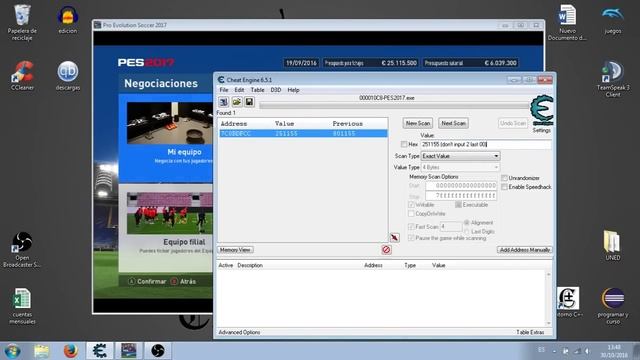Image resolution: width=640 pixels, height=360 pixels.
Task: Open Table Extras
Action: pyautogui.click(x=530, y=332)
